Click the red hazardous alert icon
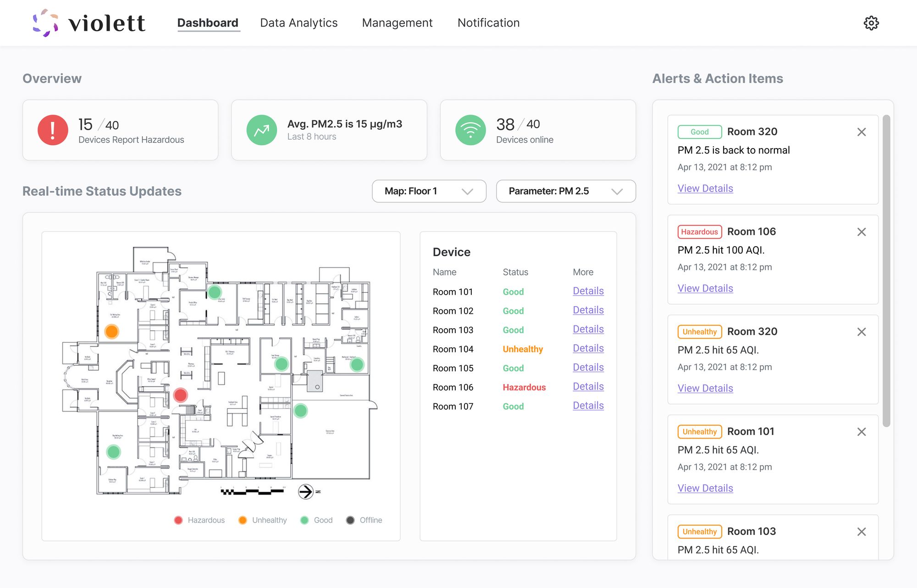 coord(53,130)
